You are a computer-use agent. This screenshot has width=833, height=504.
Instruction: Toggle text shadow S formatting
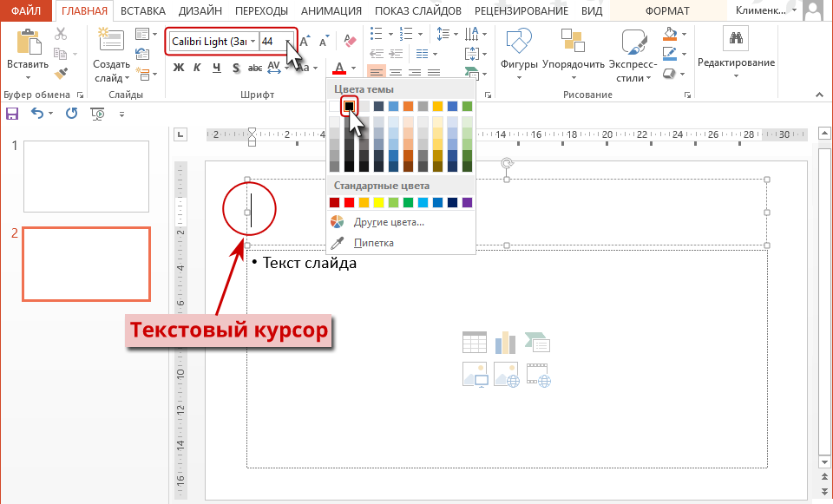(236, 68)
